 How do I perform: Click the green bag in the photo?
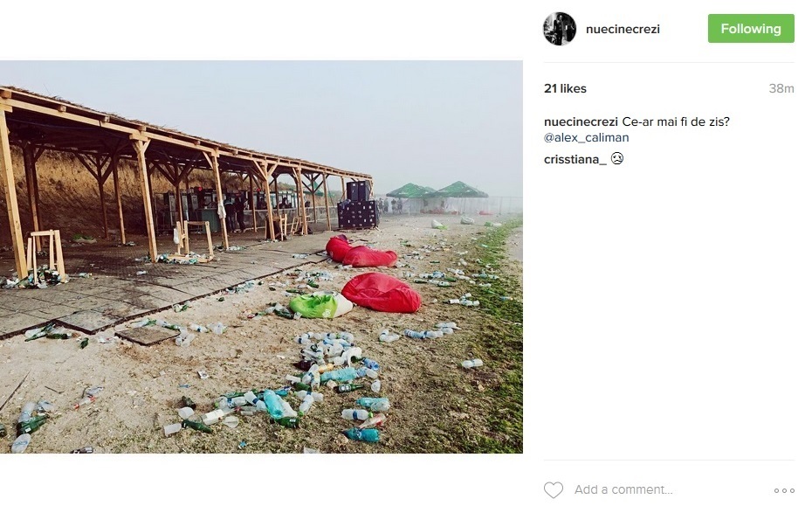pyautogui.click(x=320, y=305)
